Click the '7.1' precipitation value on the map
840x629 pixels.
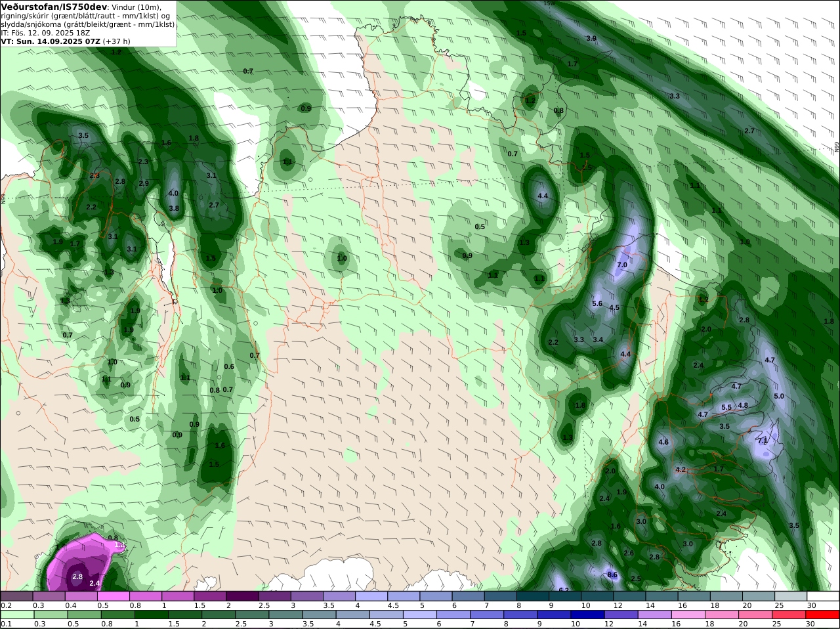pyautogui.click(x=763, y=441)
